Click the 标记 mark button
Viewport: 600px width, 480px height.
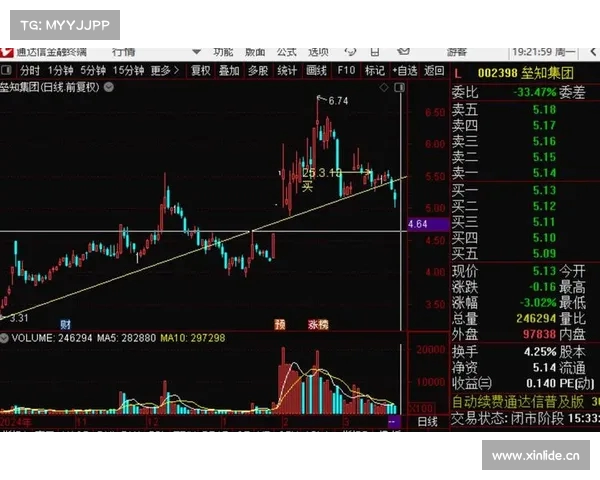click(x=375, y=70)
